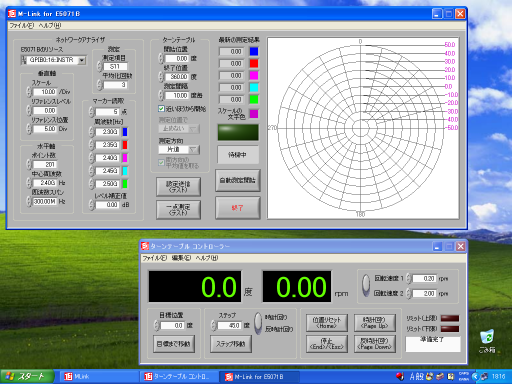Click the stepper for scale 10.00 /Div
This screenshot has width=512, height=384.
[29, 92]
